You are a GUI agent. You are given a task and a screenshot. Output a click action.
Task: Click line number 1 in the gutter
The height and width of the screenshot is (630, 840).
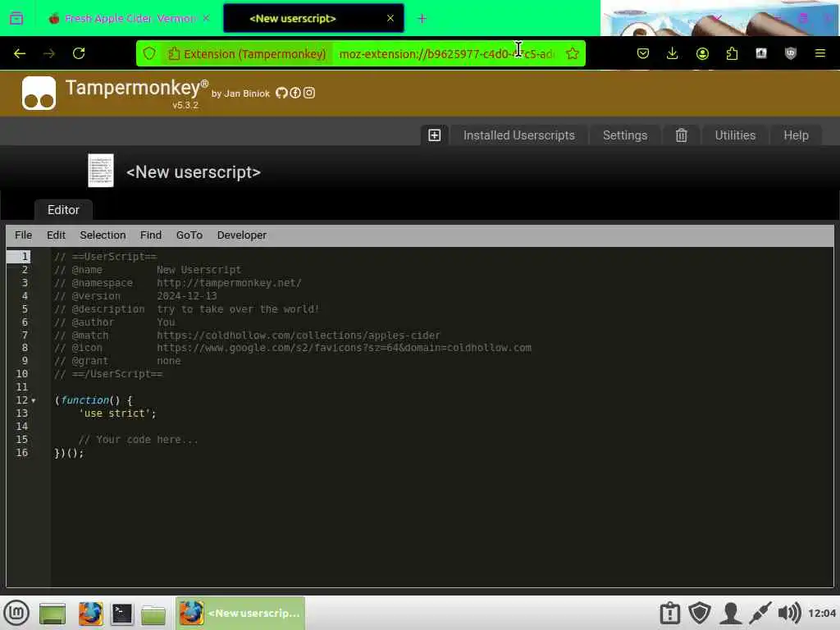pyautogui.click(x=24, y=257)
